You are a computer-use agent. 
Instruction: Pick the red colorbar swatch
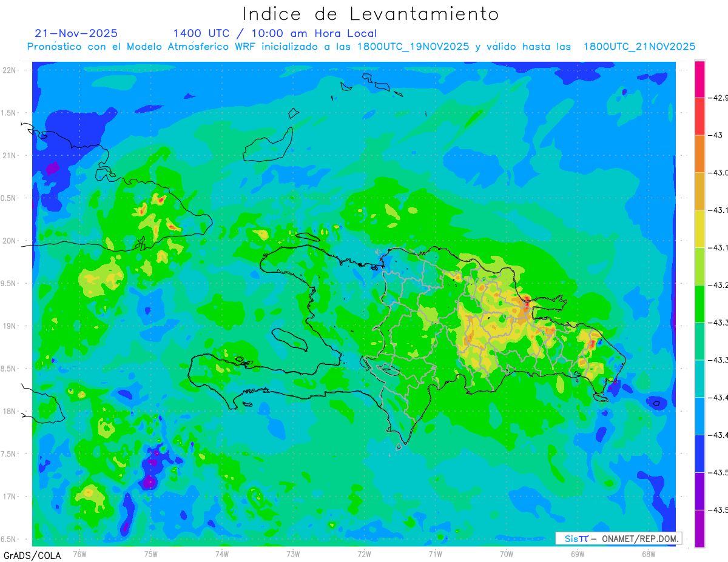tap(699, 116)
